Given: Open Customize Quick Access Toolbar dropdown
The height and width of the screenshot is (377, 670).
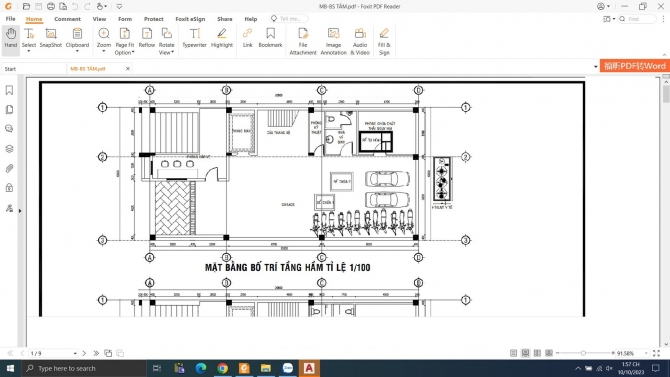Looking at the screenshot, I should 119,6.
